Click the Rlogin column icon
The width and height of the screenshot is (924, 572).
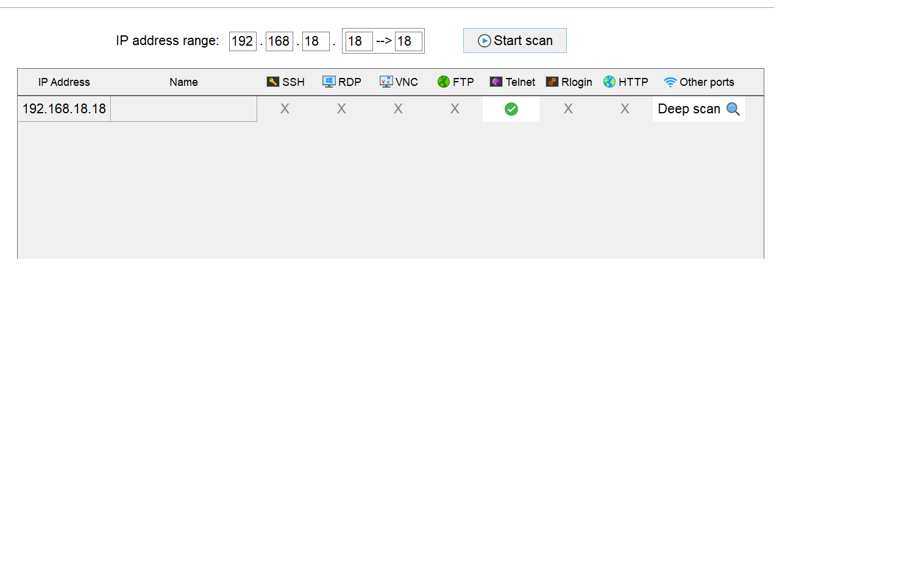coord(552,82)
